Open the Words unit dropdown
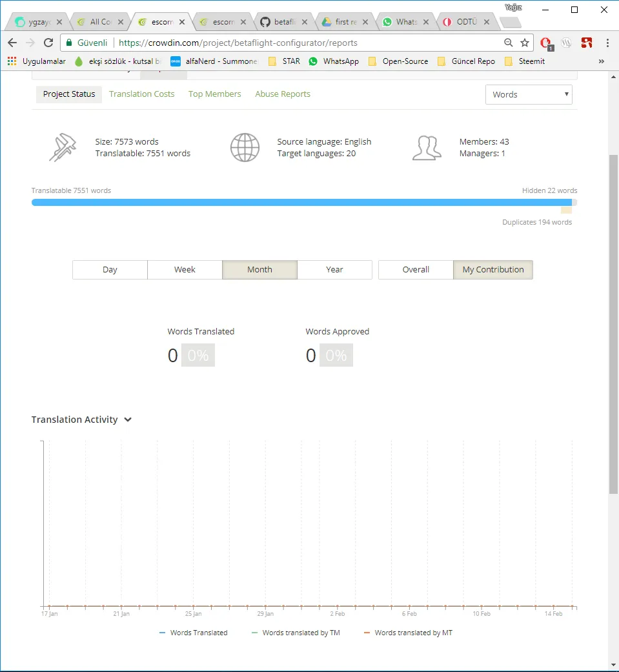Image resolution: width=619 pixels, height=672 pixels. click(529, 94)
